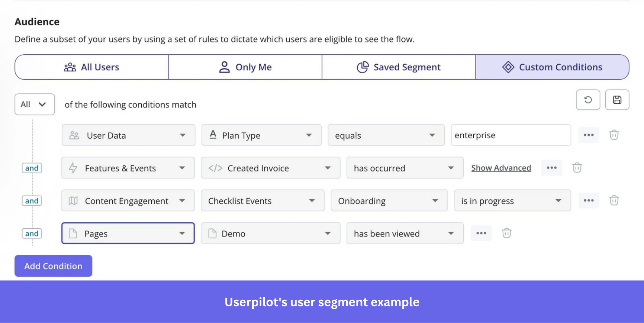Click the lightning icon in Features & Events

[x=73, y=168]
